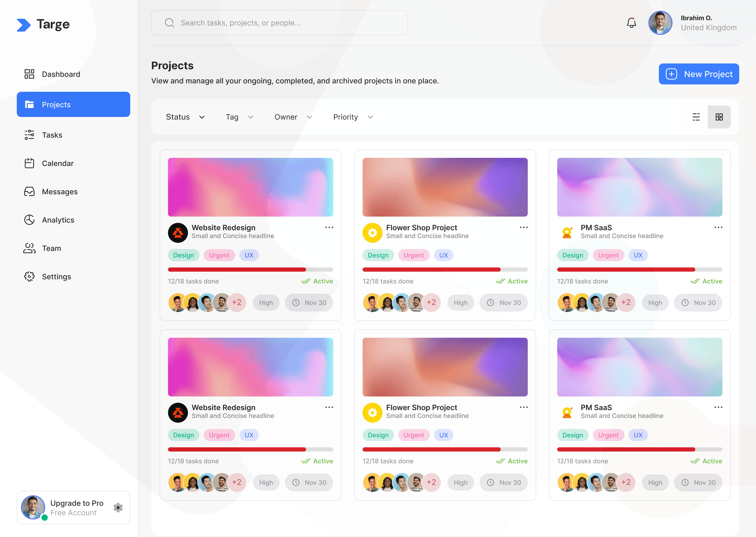Viewport: 756px width, 537px height.
Task: Click top-row Flower Shop yellow flower icon
Action: pyautogui.click(x=373, y=232)
